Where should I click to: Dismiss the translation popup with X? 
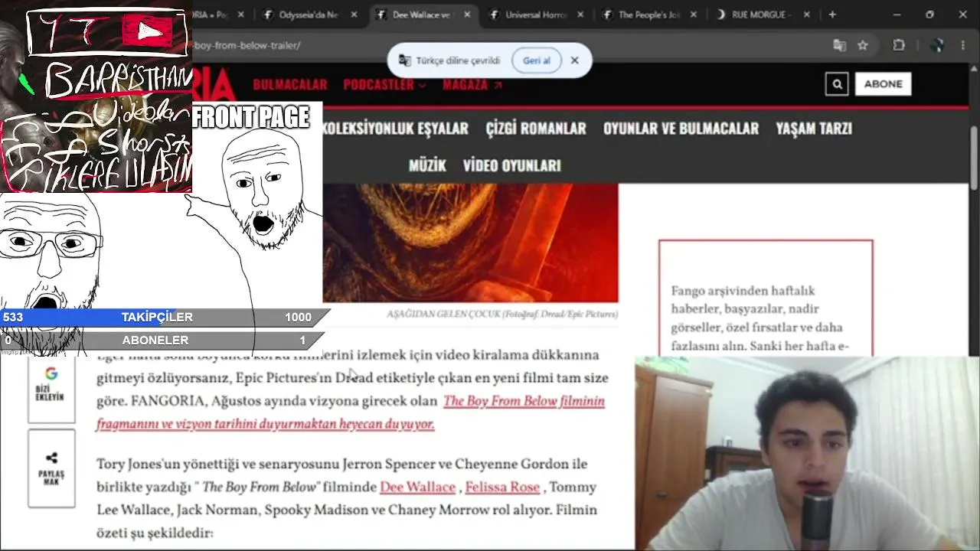tap(574, 60)
